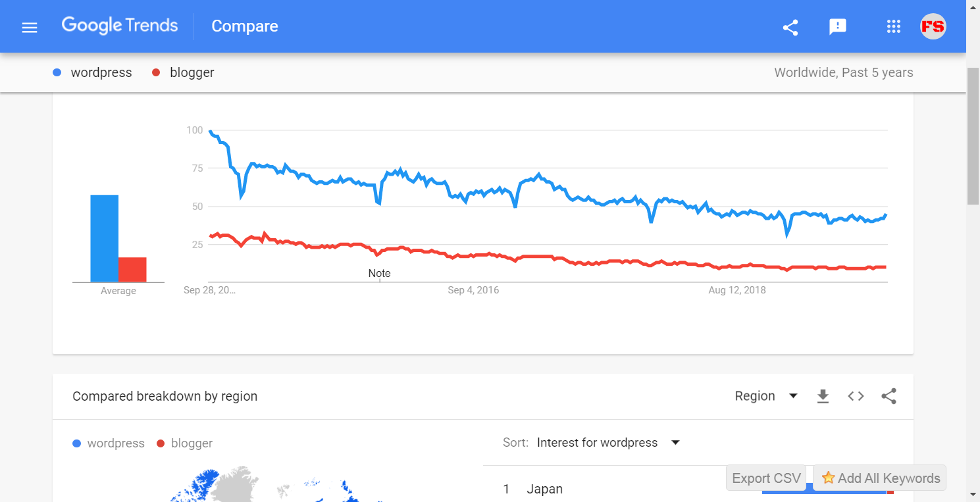980x502 pixels.
Task: Share the region breakdown card
Action: [889, 396]
